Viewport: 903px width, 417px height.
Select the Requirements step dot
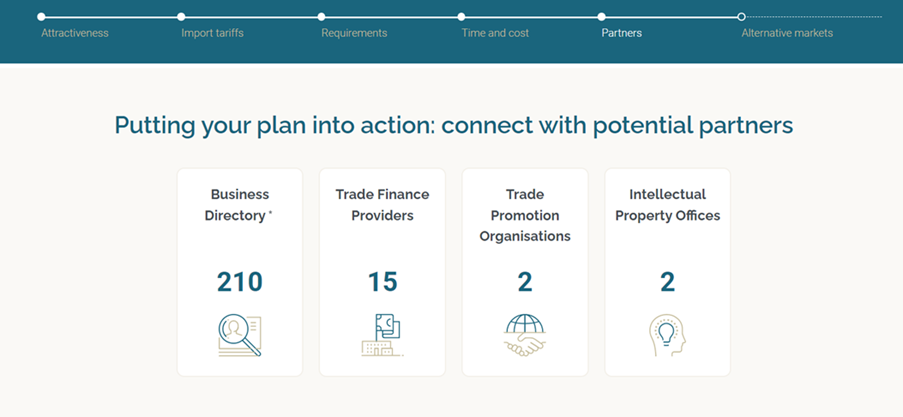[x=321, y=17]
